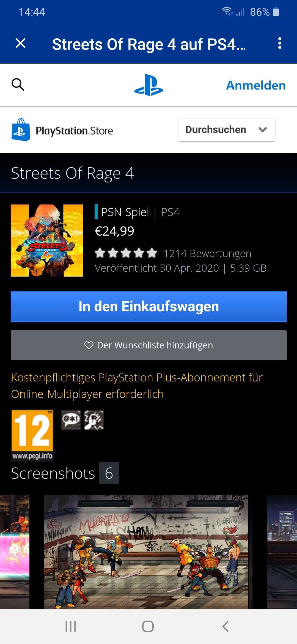Tap the five-star rating display

click(126, 253)
